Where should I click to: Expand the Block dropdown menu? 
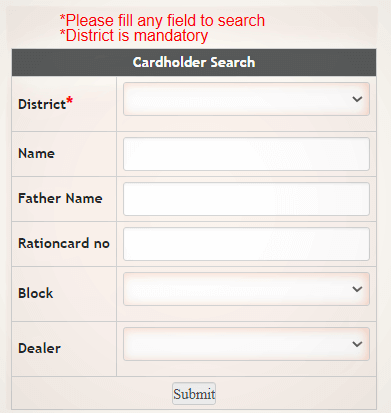click(x=246, y=289)
